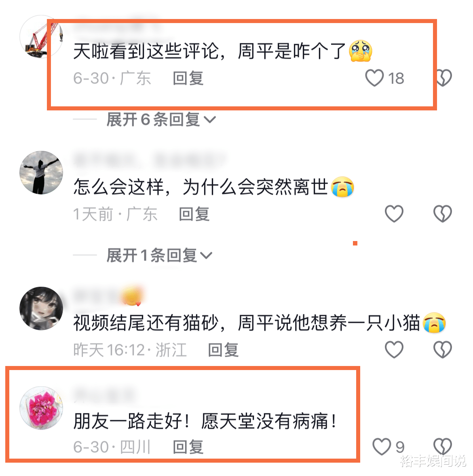Expand the 展开6条回复 replies

pos(161,119)
